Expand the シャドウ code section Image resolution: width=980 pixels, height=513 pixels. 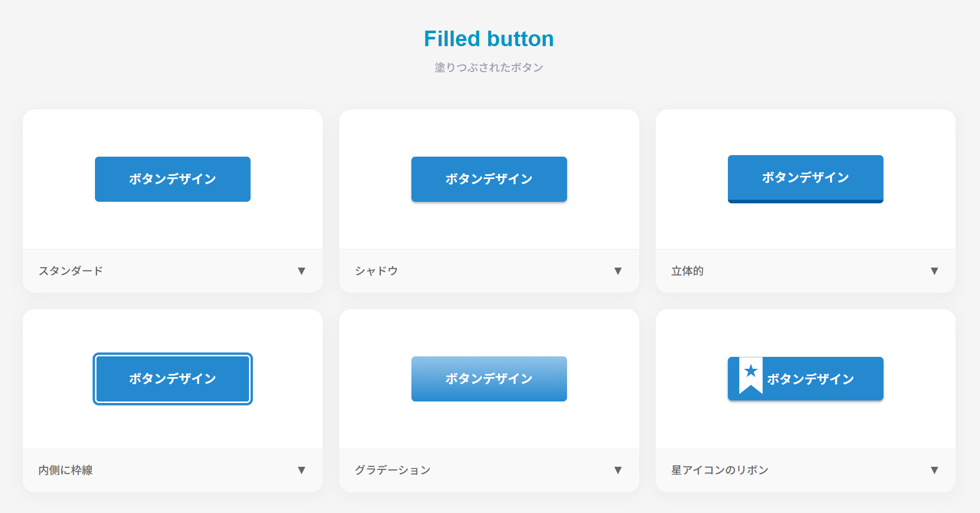tap(618, 271)
